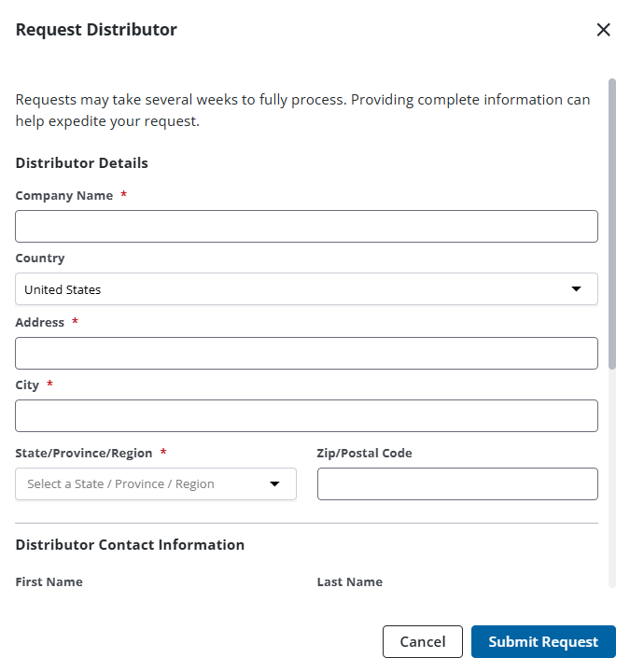Focus the Company Name text field
Screen dimensions: 630x672
pyautogui.click(x=306, y=226)
